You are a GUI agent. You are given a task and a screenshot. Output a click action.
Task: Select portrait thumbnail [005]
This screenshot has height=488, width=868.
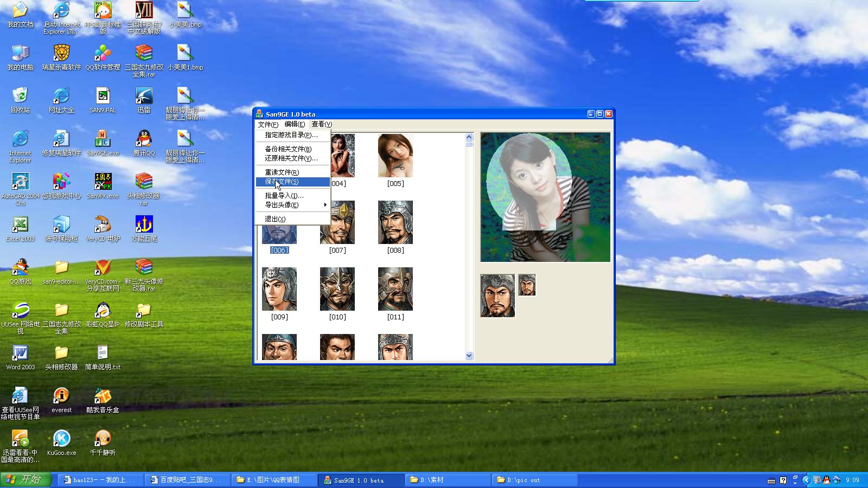[395, 156]
